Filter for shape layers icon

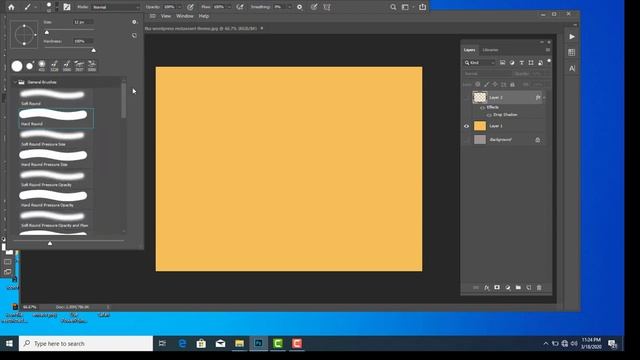531,63
